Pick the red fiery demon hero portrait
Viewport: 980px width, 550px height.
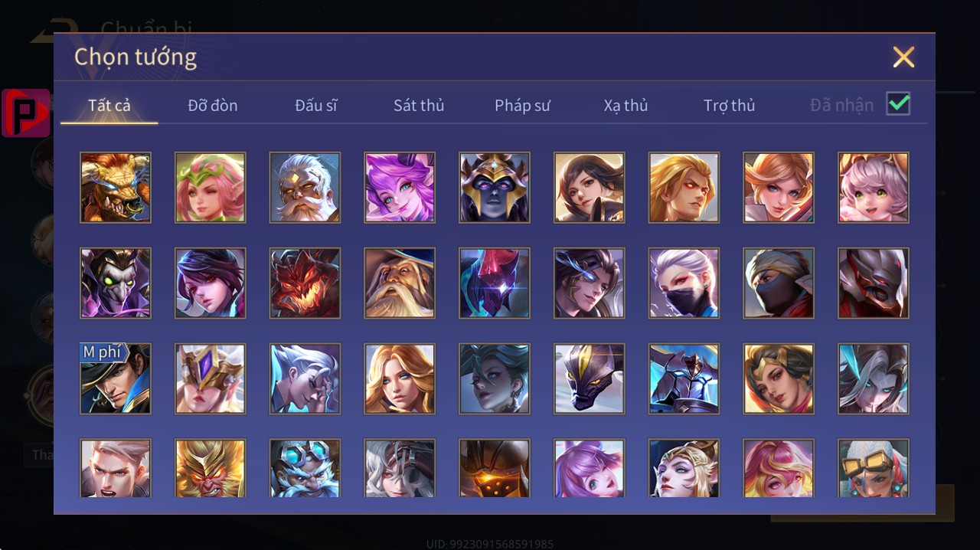click(x=305, y=283)
